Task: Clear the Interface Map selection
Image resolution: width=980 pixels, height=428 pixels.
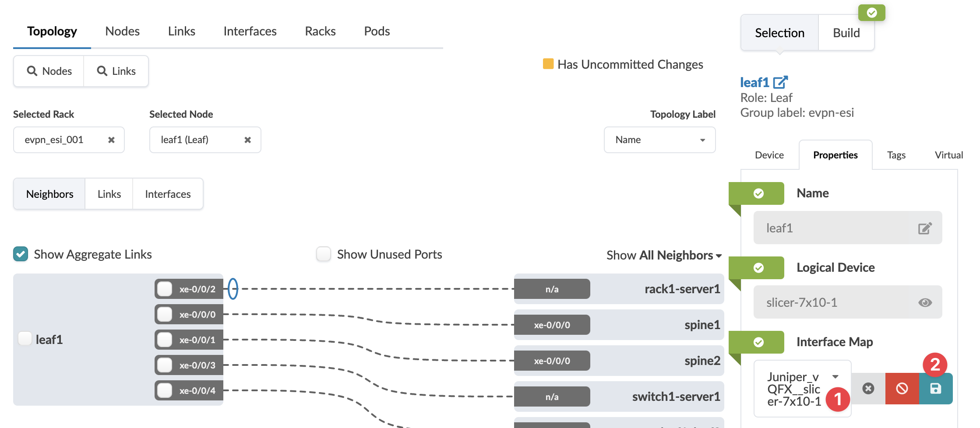Action: click(868, 389)
